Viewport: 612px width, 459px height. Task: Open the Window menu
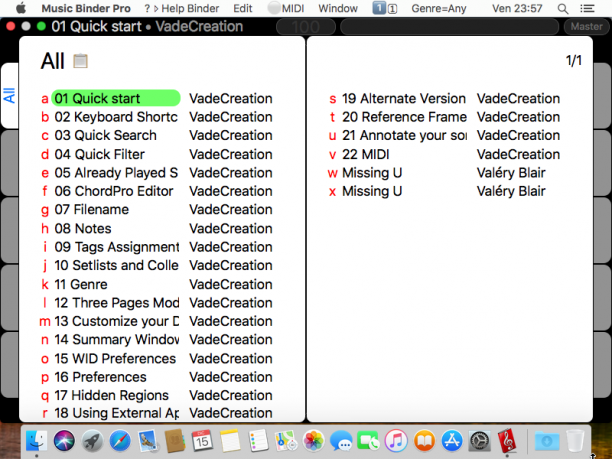tap(338, 9)
